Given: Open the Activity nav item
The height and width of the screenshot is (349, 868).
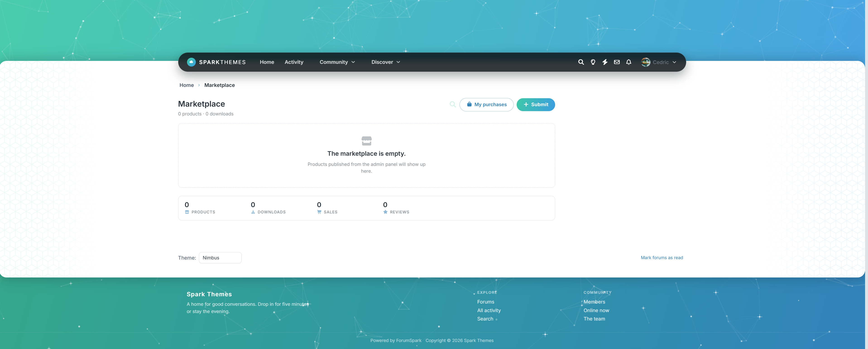Looking at the screenshot, I should tap(294, 62).
